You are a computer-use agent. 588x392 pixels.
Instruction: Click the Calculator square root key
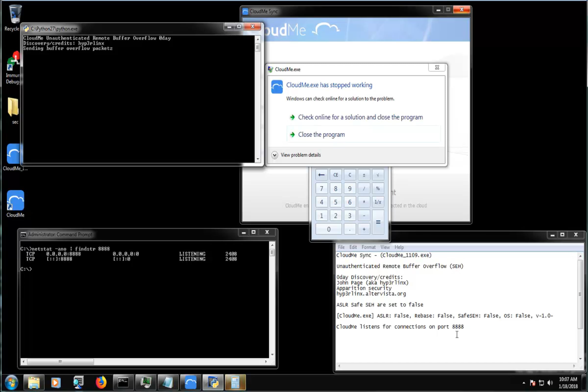coord(378,175)
